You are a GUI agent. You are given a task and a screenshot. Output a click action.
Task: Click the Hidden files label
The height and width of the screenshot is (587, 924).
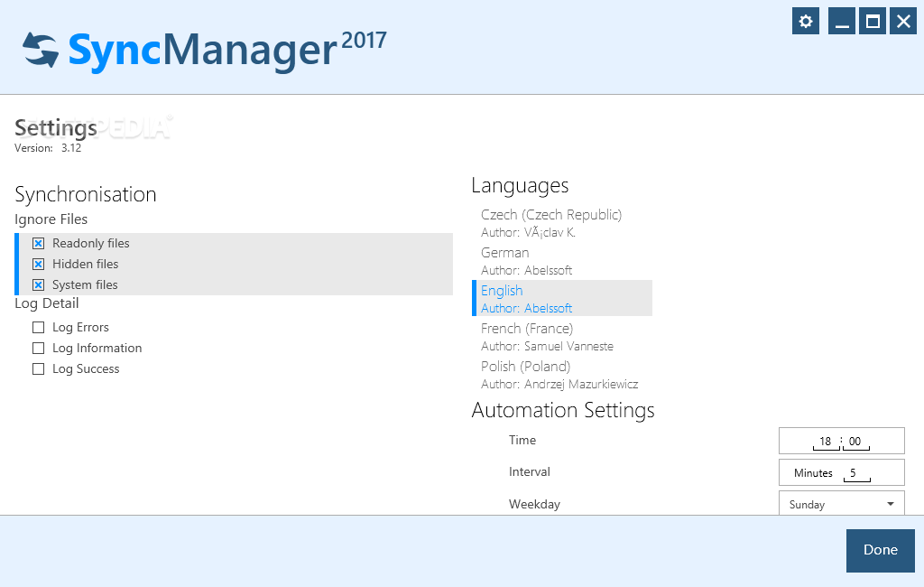coord(86,264)
